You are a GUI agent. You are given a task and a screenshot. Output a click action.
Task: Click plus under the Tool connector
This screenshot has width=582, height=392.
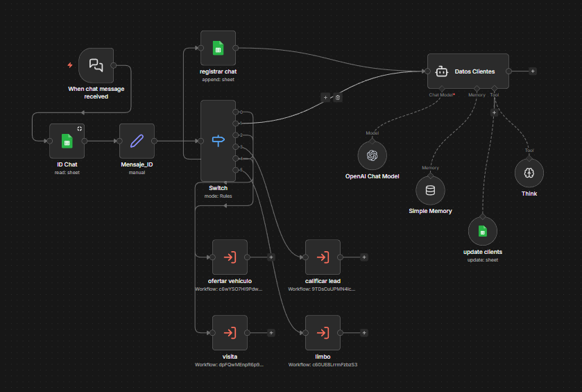494,112
